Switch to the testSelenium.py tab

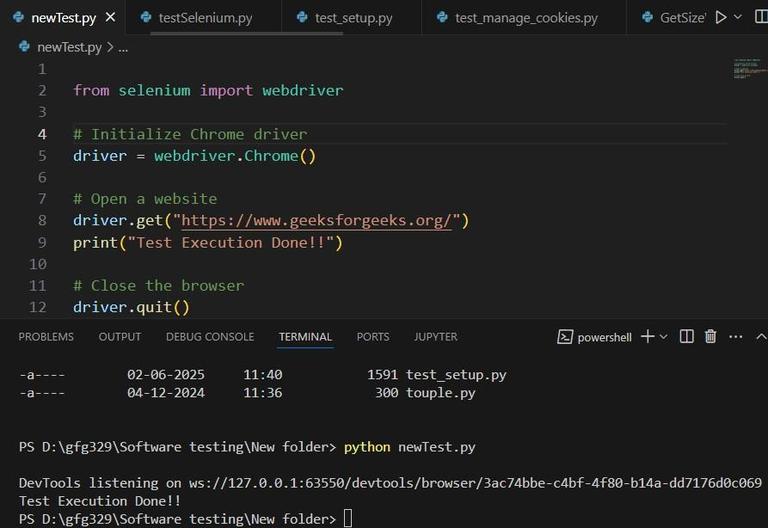(x=203, y=18)
